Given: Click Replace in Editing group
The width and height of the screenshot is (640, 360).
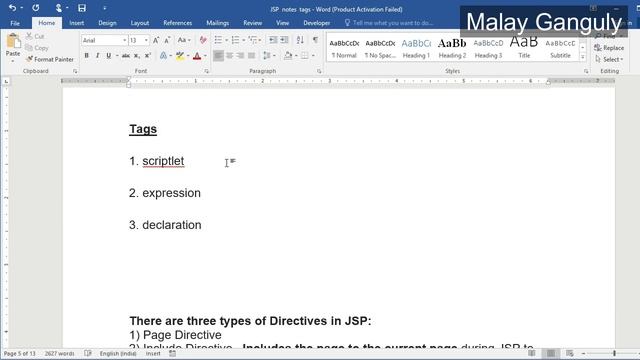Looking at the screenshot, I should pyautogui.click(x=609, y=48).
